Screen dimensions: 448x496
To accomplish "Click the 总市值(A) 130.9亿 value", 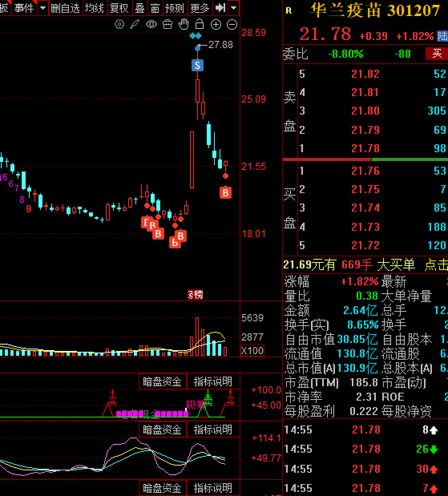I will point(357,368).
